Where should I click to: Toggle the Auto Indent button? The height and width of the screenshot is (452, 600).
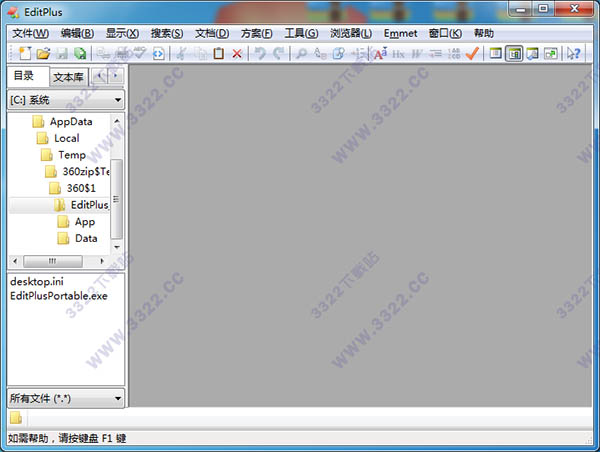[435, 53]
